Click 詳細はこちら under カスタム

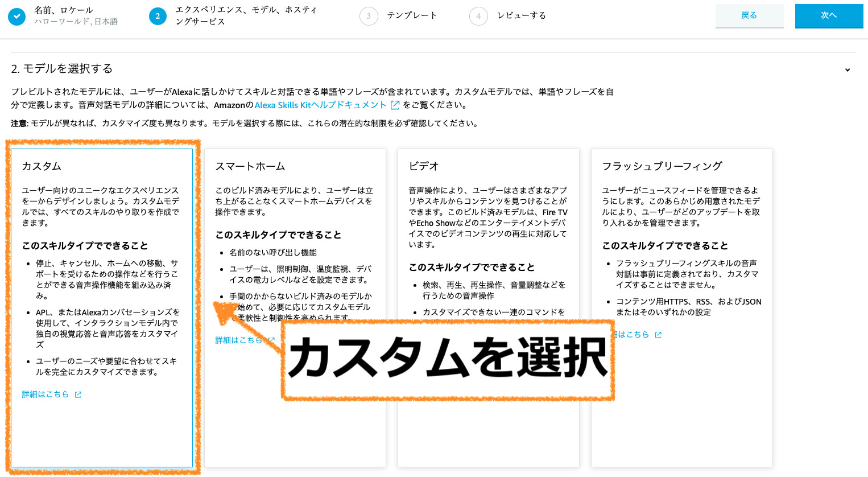tap(45, 394)
